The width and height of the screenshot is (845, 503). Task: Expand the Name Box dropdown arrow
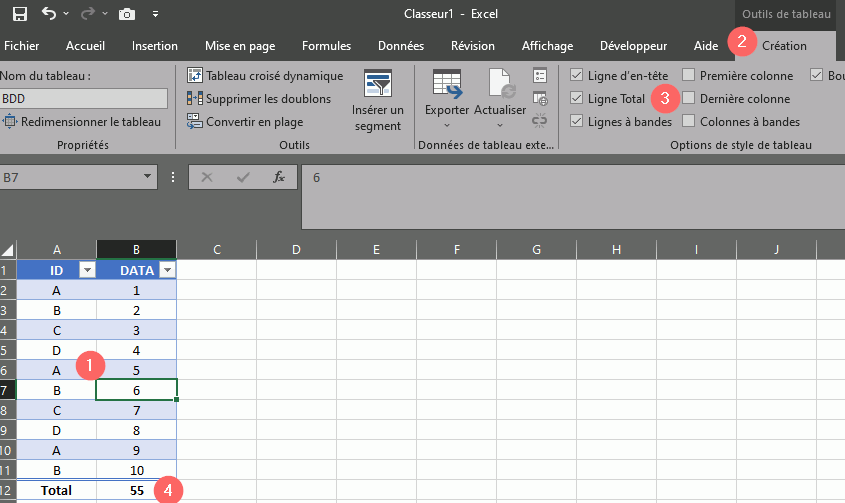click(x=149, y=177)
